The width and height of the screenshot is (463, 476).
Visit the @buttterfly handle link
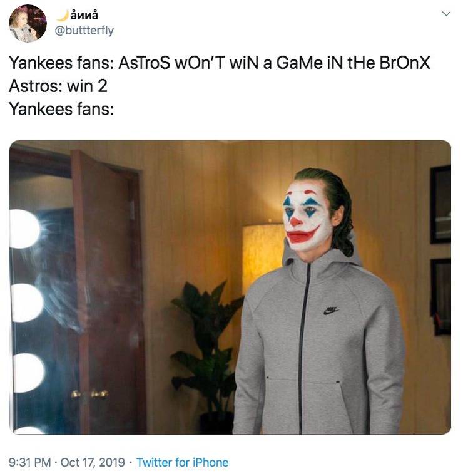(x=84, y=30)
